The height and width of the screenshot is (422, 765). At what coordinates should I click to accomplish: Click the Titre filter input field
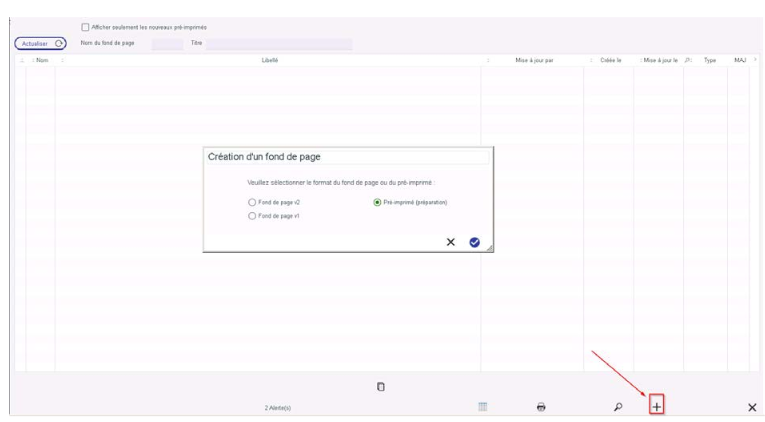click(x=279, y=43)
